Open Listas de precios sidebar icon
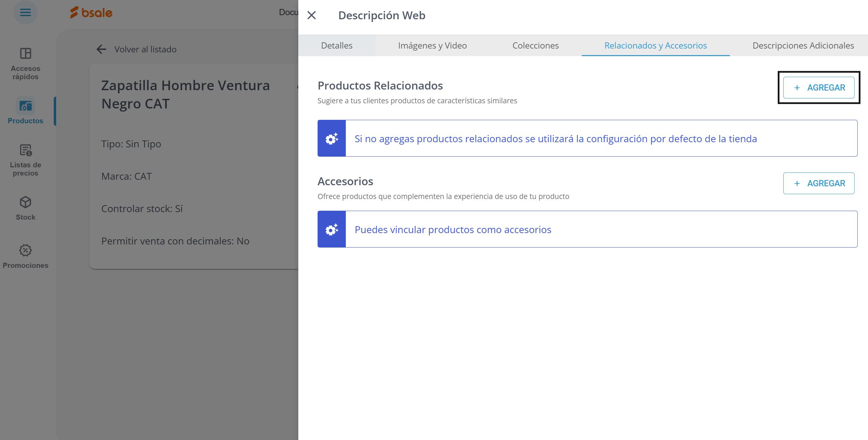The width and height of the screenshot is (868, 440). click(25, 150)
